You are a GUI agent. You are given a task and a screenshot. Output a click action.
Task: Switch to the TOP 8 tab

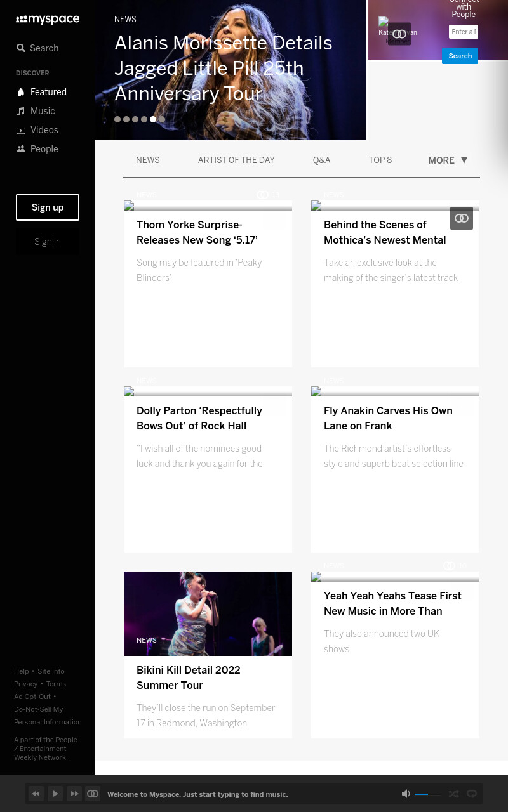pos(380,160)
